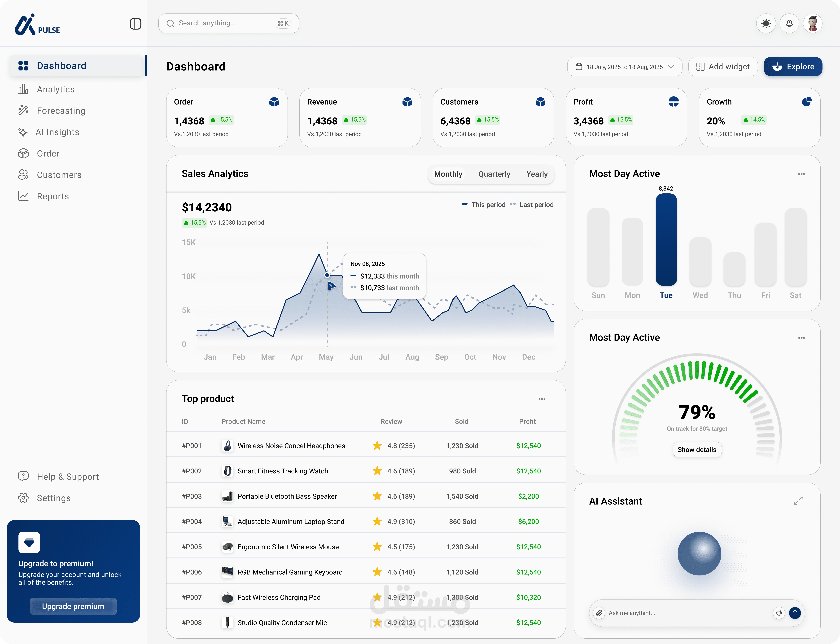
Task: Click Wireless Noise Cancel Headphones thumbnail
Action: pos(227,446)
